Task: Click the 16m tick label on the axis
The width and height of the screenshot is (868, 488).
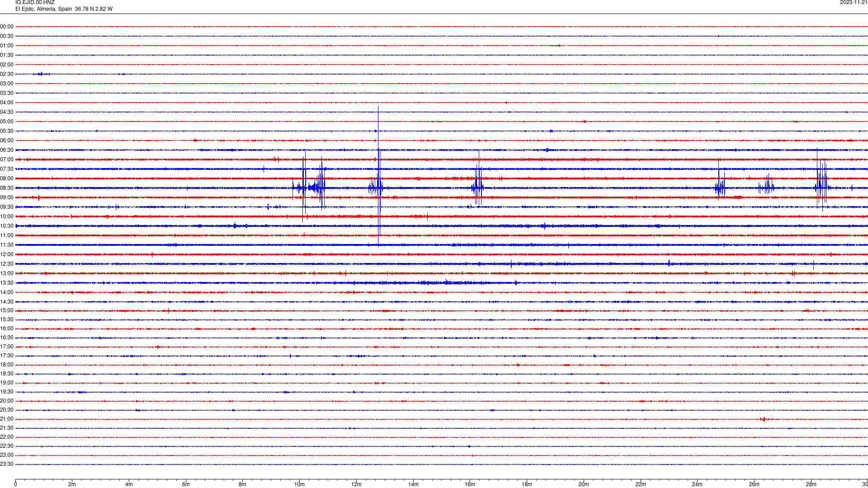Action: click(x=470, y=484)
